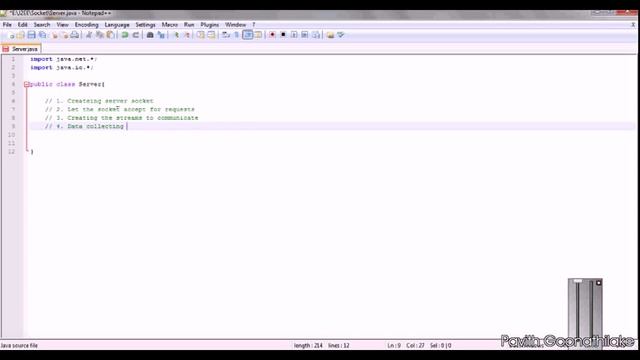Click the User Defined Language icon

click(258, 35)
